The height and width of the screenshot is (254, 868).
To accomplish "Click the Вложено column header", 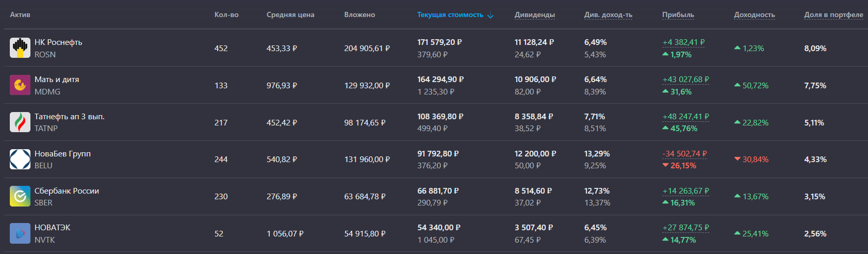I will tap(359, 15).
